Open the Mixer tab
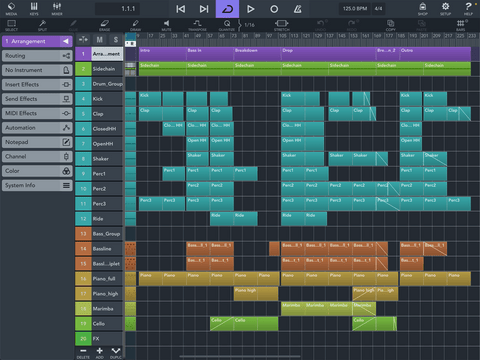 coord(57,9)
